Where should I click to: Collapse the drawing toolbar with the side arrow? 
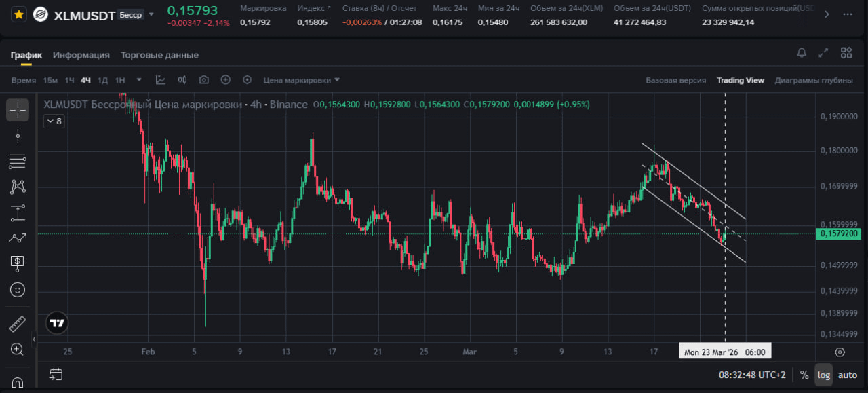coord(35,338)
